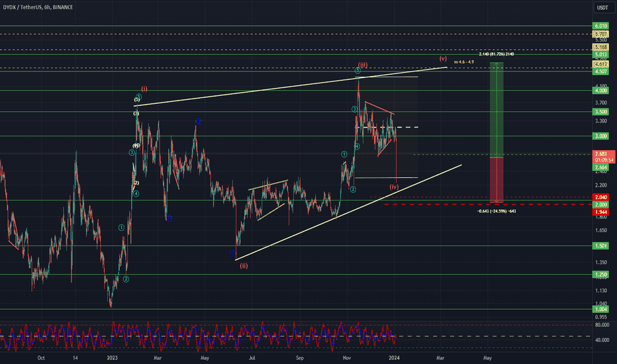Click the red wave (iv) label

394,187
